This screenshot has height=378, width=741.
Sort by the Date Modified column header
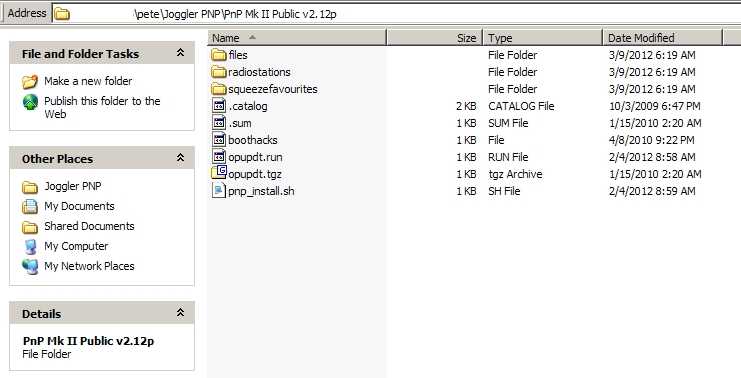pyautogui.click(x=663, y=38)
